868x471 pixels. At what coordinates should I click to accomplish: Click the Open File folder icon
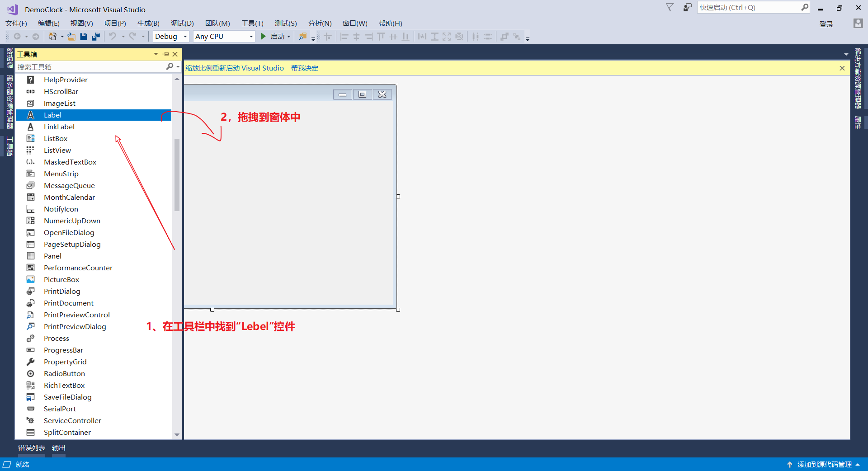71,37
